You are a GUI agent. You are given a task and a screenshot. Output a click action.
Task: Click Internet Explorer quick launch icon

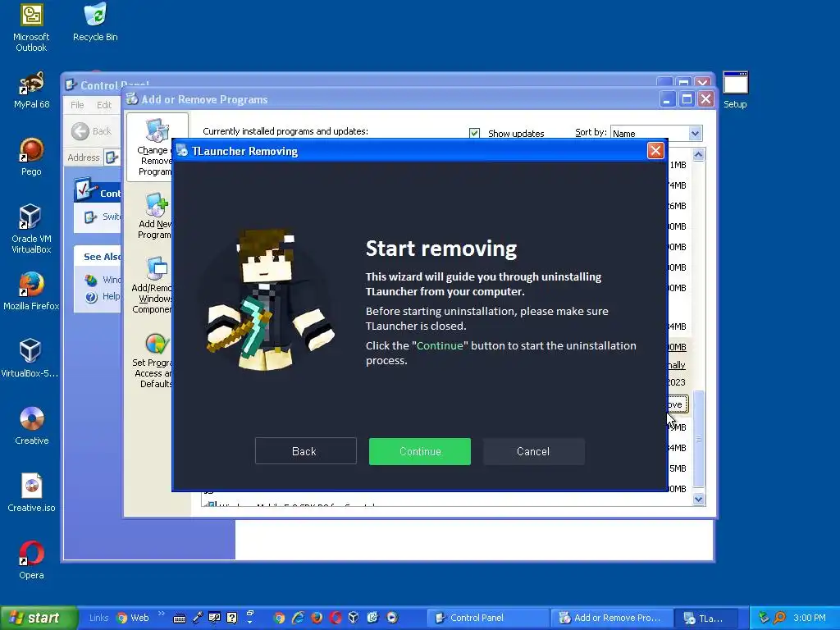pos(298,618)
